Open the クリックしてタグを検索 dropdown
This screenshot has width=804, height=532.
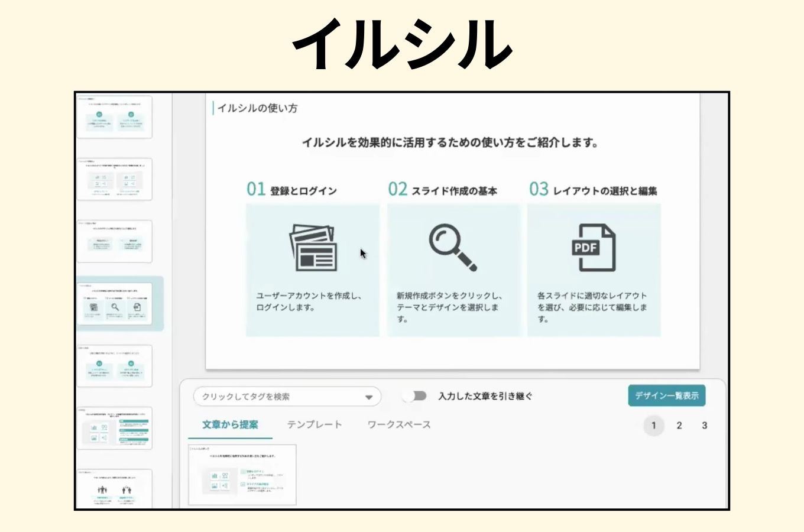click(287, 397)
